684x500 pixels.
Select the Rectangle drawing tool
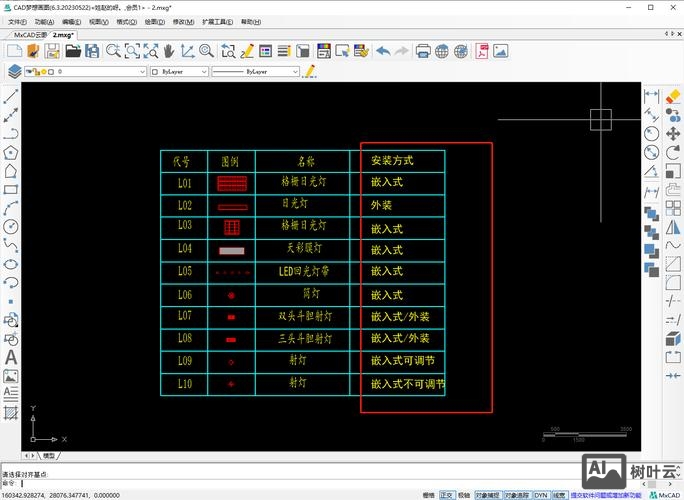(11, 190)
